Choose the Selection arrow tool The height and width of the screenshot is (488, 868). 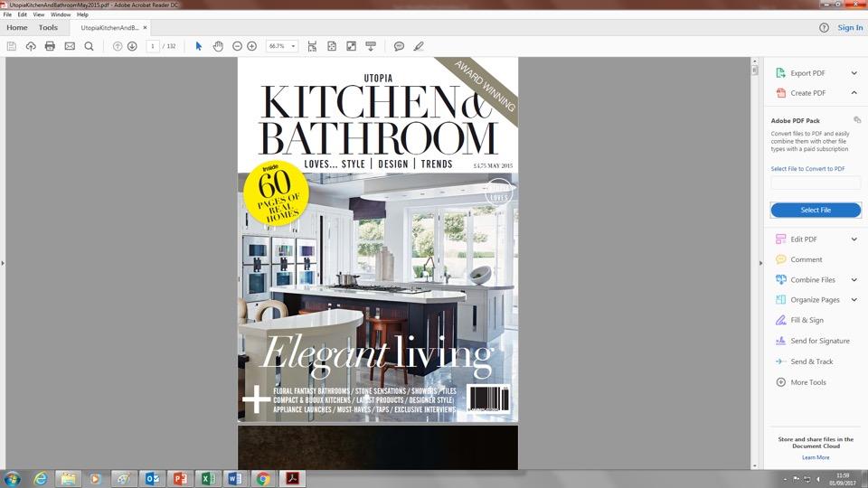[199, 46]
